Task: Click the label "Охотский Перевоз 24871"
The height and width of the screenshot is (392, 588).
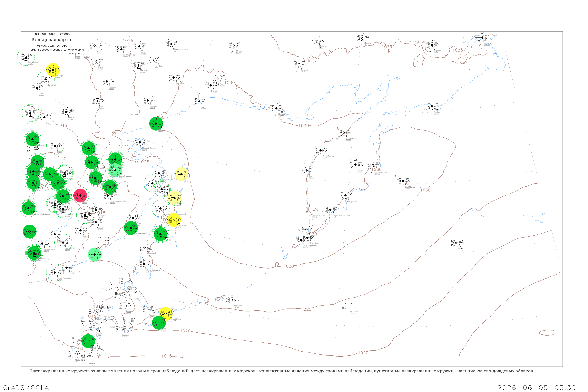Action: click(181, 51)
